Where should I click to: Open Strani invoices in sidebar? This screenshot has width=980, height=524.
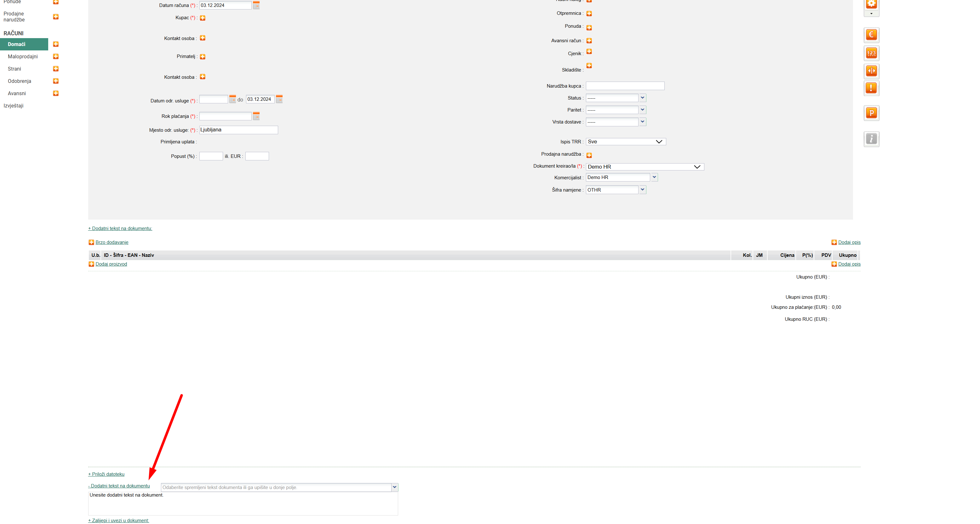14,69
